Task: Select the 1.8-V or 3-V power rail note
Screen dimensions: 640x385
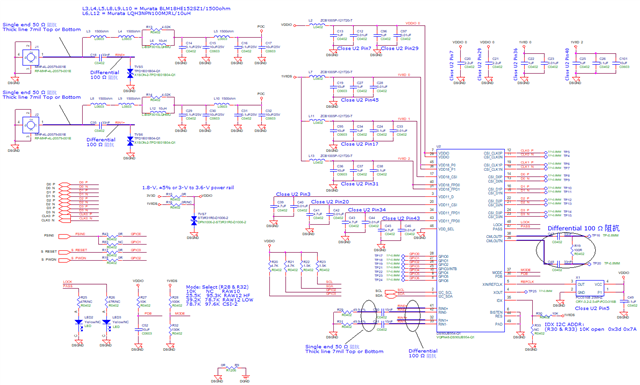Action: coord(188,188)
